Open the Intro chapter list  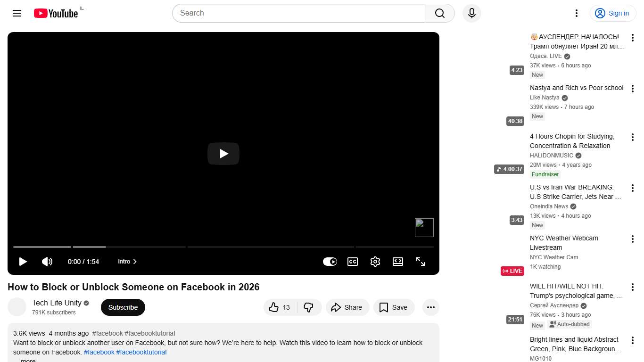(x=127, y=262)
